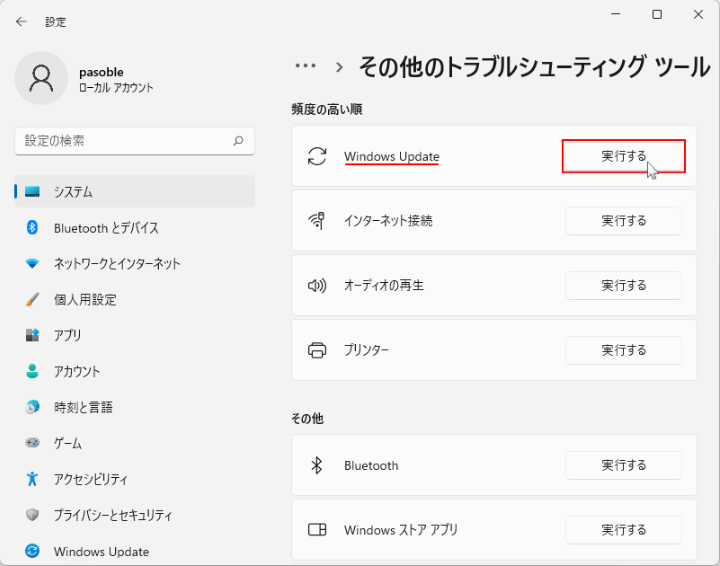
Task: Run the プリンター troubleshooter
Action: (x=623, y=351)
